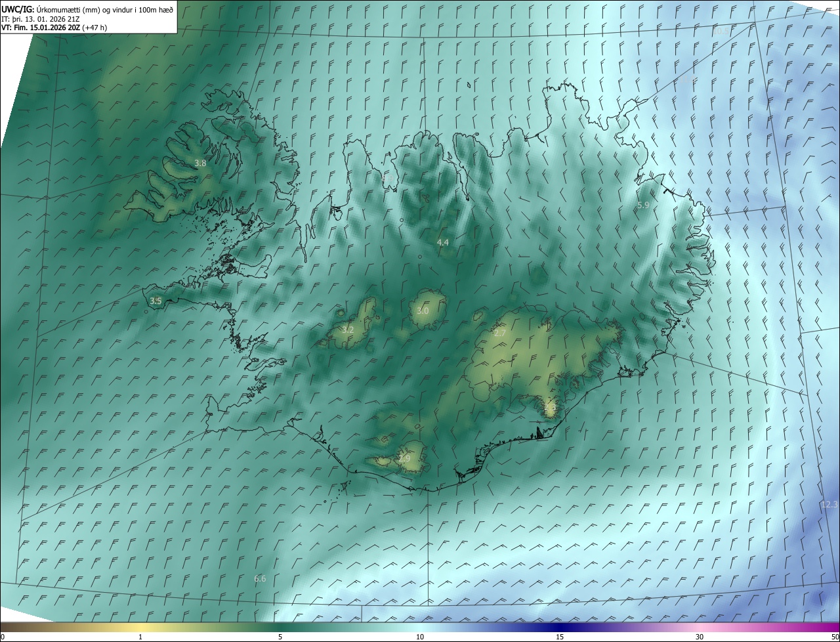Click the 0 tick on the colour scale
This screenshot has width=840, height=642.
point(3,637)
